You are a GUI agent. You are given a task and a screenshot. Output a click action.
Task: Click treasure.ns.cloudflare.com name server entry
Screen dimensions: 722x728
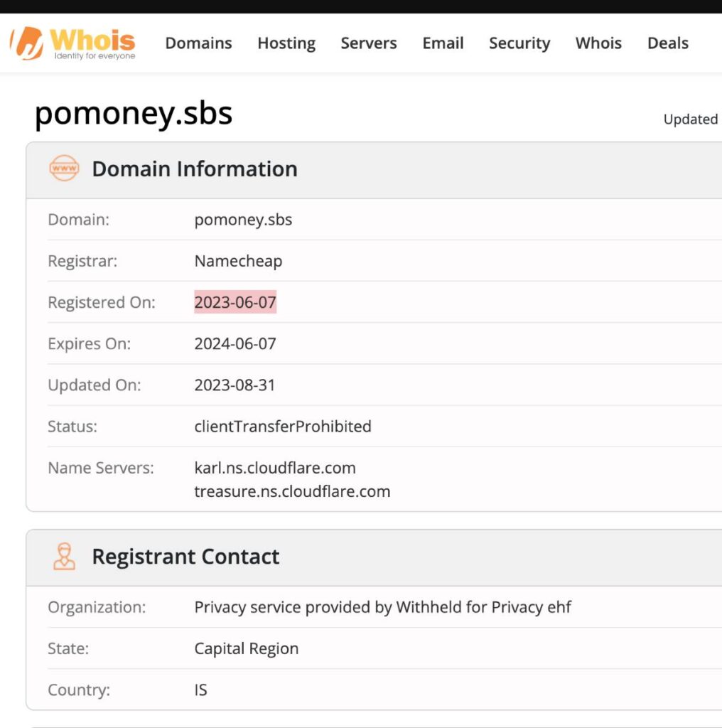click(x=292, y=491)
